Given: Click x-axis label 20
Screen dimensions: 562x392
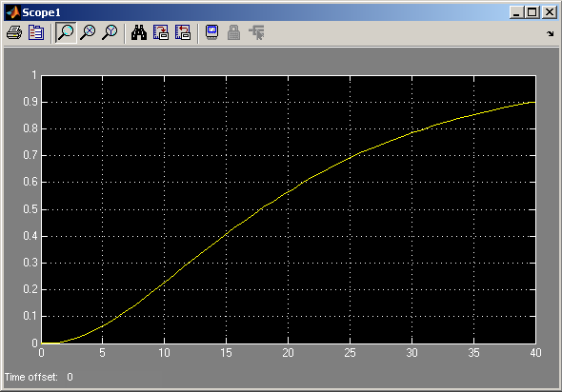Looking at the screenshot, I should [x=288, y=353].
